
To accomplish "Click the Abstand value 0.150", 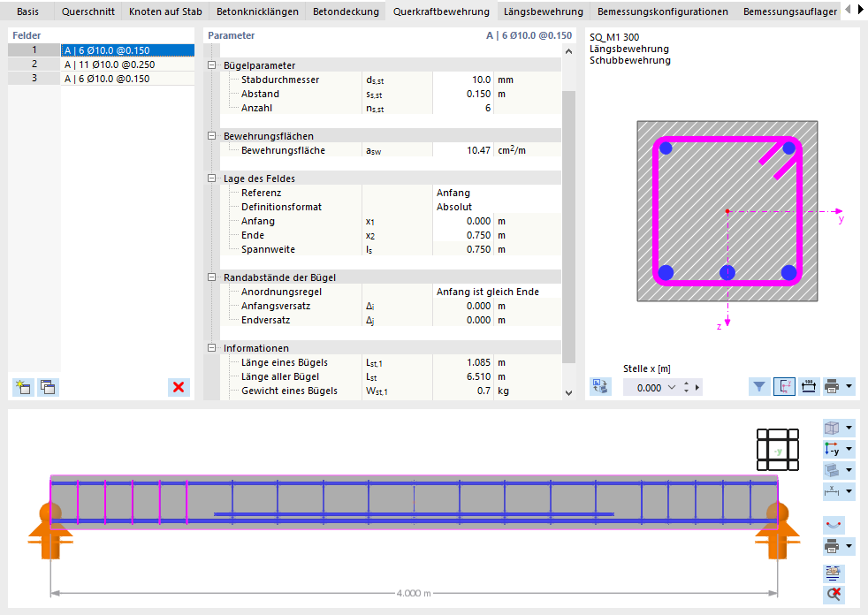I will point(462,94).
